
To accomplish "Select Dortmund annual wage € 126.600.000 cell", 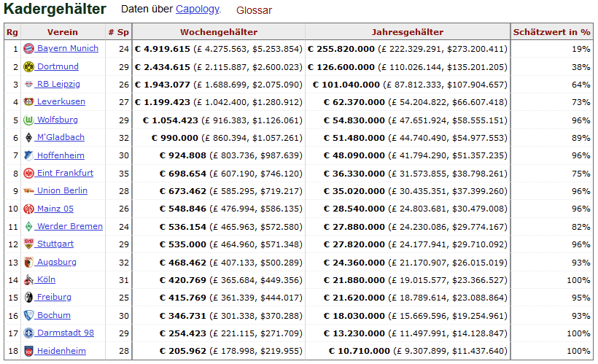I will click(x=408, y=67).
